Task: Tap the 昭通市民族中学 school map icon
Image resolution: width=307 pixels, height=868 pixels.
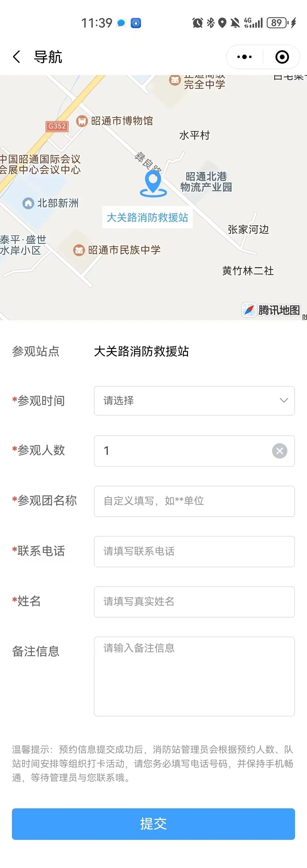Action: pyautogui.click(x=79, y=250)
